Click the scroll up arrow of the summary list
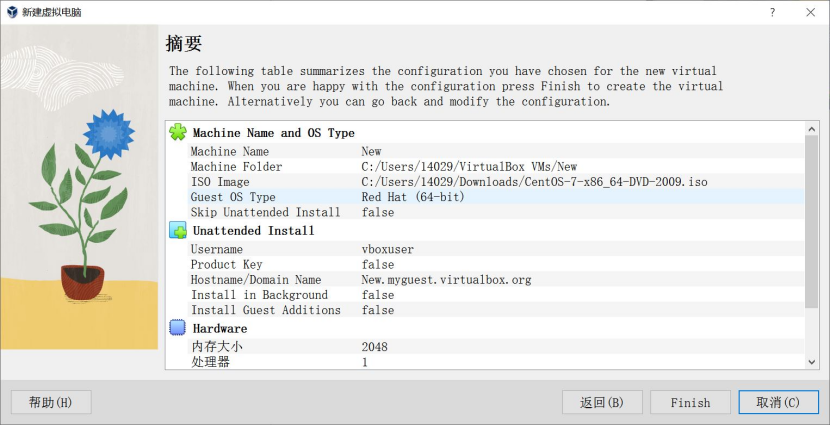The image size is (831, 426). coord(811,128)
